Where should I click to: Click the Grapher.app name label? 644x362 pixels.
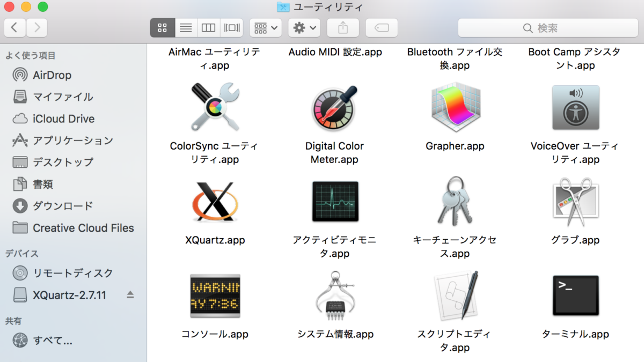(455, 146)
